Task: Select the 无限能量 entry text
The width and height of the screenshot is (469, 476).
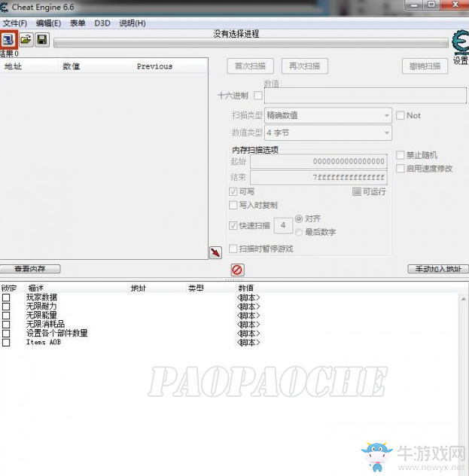Action: coord(41,315)
